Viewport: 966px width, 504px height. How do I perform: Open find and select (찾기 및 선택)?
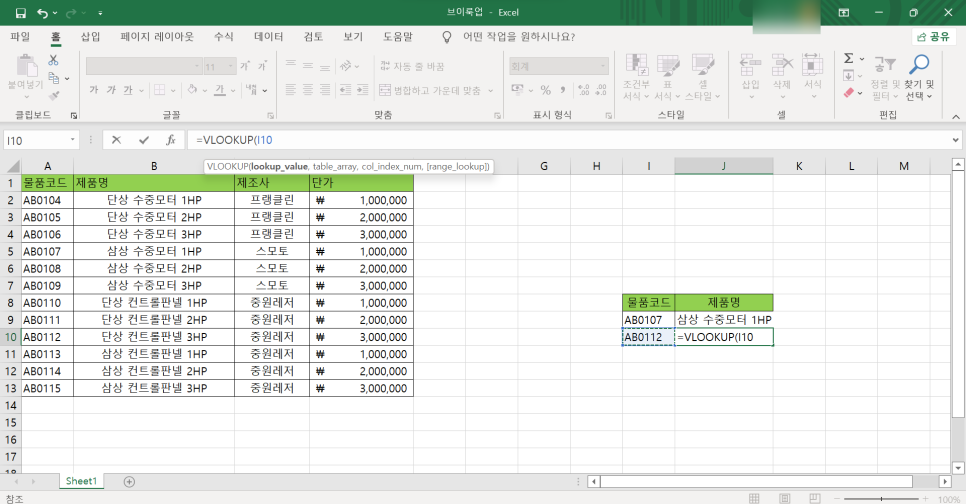click(919, 77)
